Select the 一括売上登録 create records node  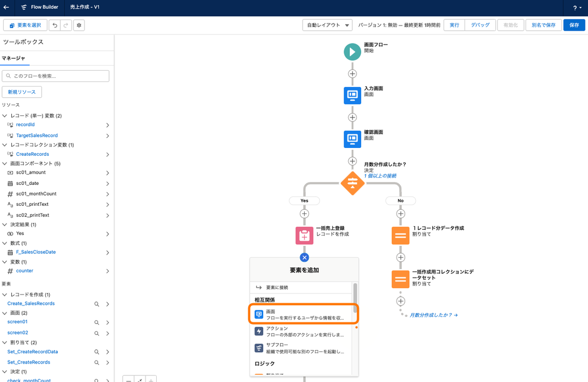tap(304, 236)
